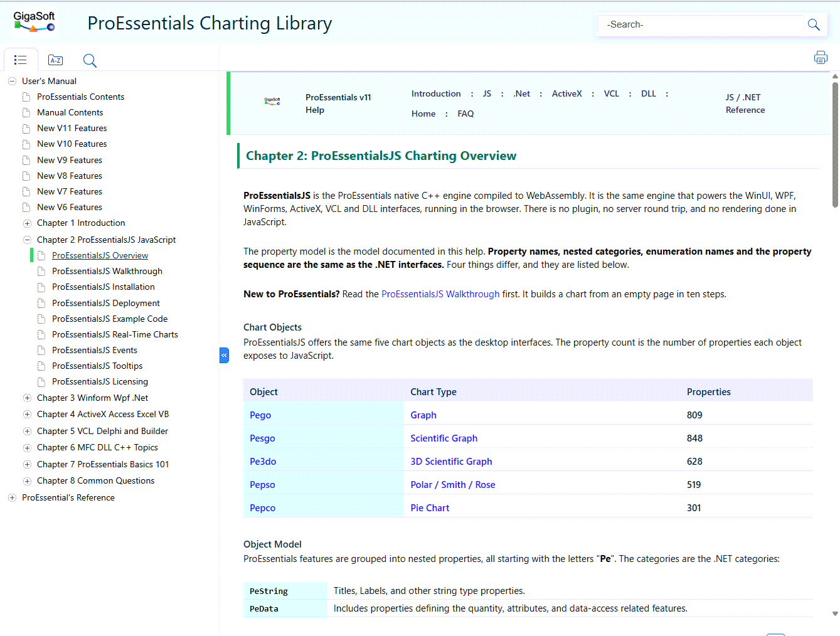840x636 pixels.
Task: Open the Scientific Graph link
Action: [x=444, y=438]
